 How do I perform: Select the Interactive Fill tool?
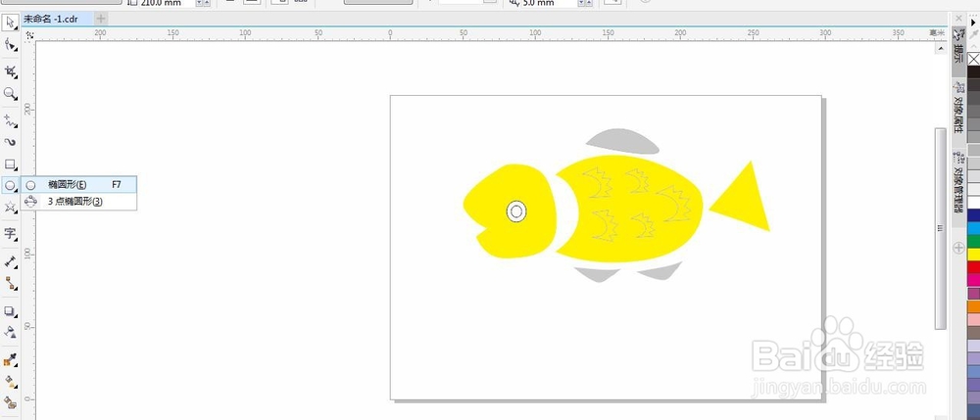point(10,380)
